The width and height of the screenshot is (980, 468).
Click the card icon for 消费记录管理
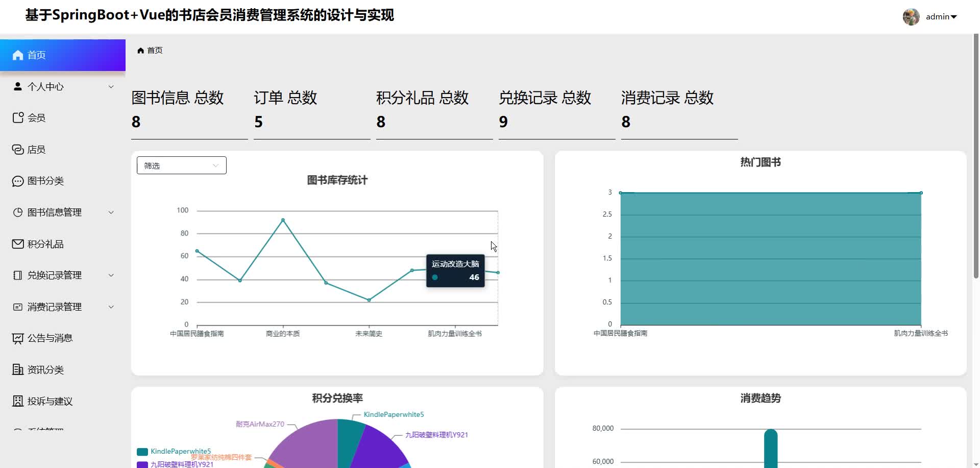pyautogui.click(x=18, y=307)
